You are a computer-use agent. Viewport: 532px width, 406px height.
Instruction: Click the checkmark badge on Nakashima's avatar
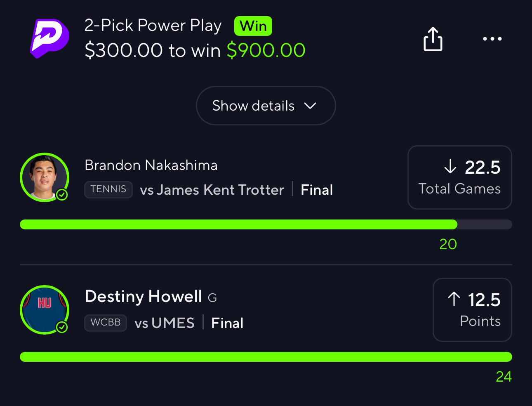point(62,195)
